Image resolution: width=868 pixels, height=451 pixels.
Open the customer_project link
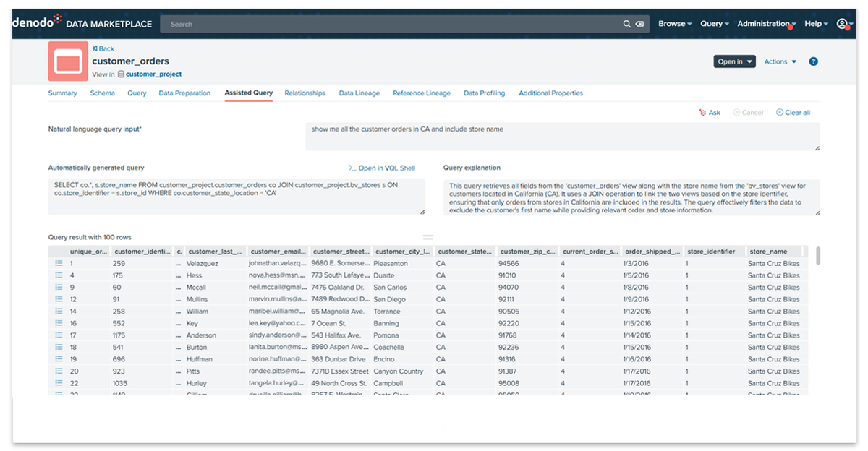point(153,74)
